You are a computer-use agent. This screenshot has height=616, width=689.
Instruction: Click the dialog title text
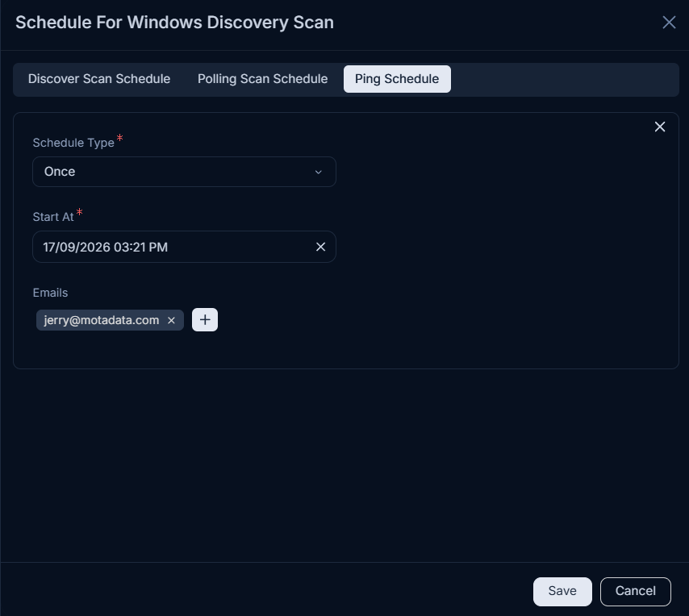point(174,23)
